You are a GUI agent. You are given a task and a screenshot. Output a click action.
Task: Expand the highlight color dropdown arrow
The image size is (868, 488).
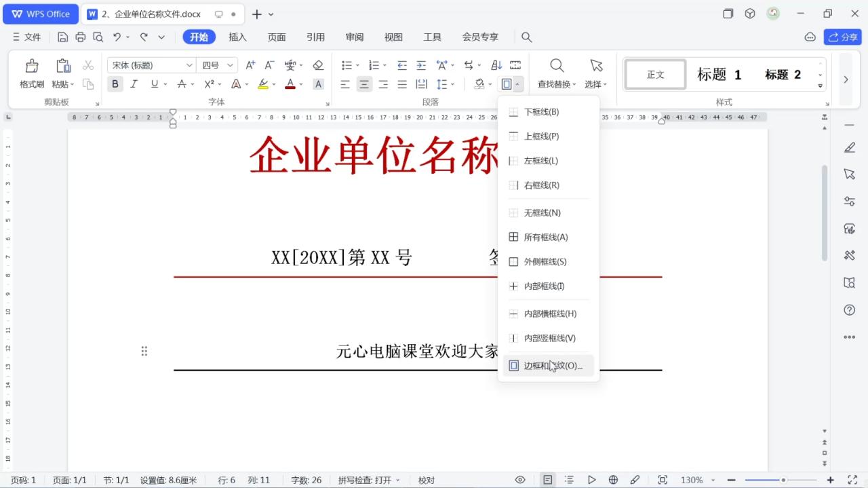[x=273, y=85]
